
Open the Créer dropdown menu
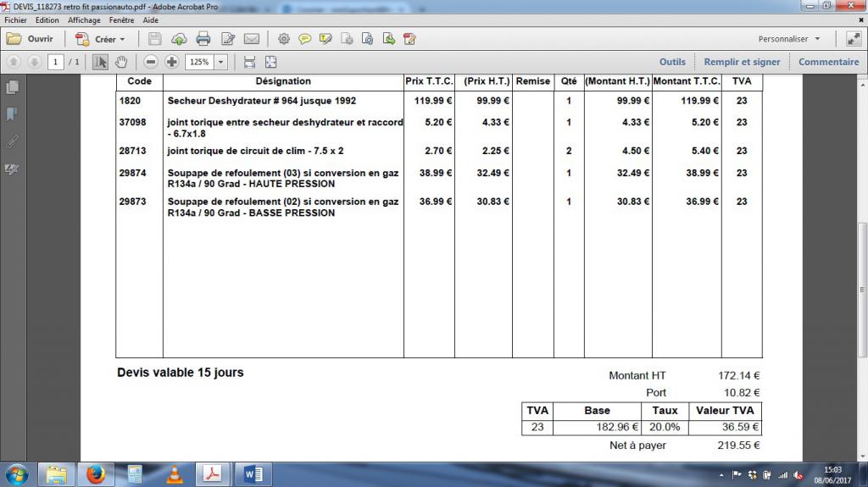tap(100, 39)
